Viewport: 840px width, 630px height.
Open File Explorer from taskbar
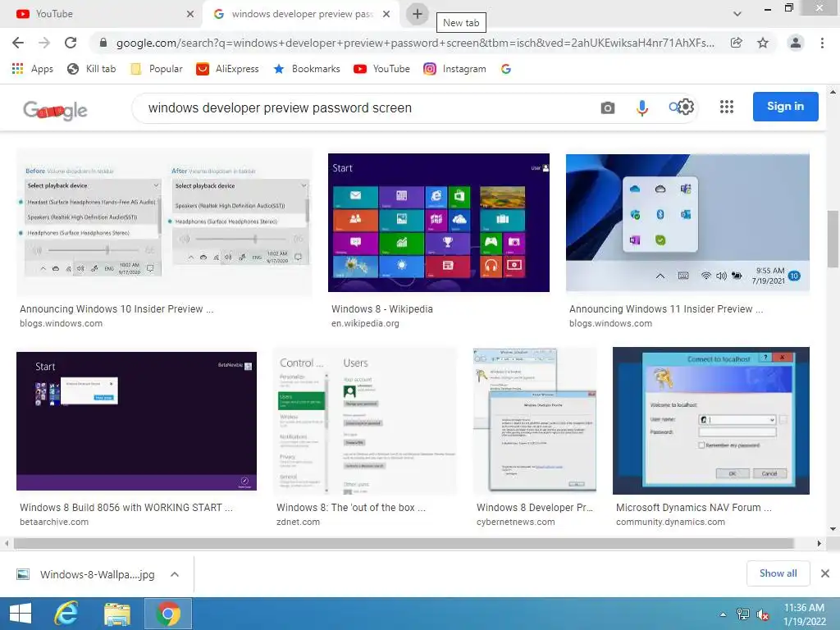[116, 614]
